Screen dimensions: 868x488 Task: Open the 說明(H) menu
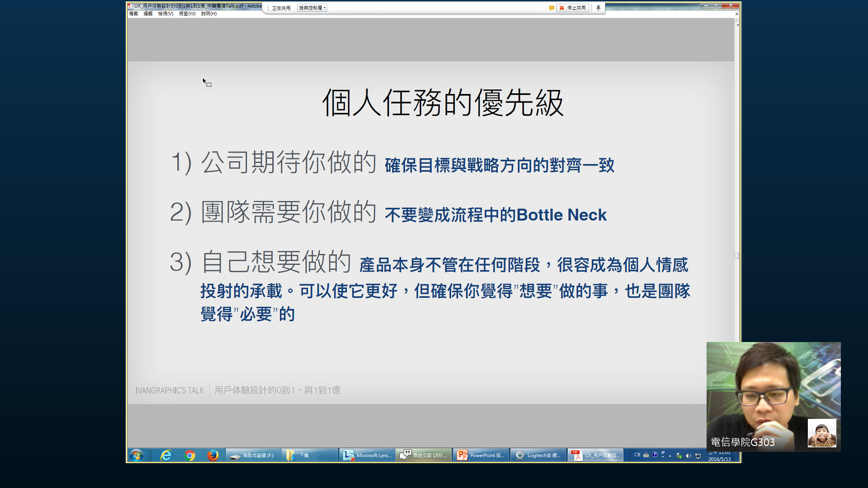click(208, 14)
